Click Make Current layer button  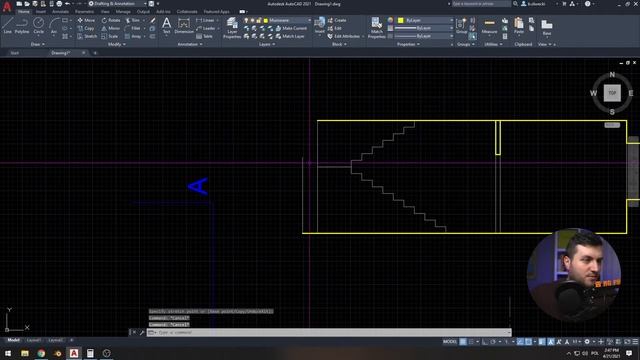coord(291,28)
